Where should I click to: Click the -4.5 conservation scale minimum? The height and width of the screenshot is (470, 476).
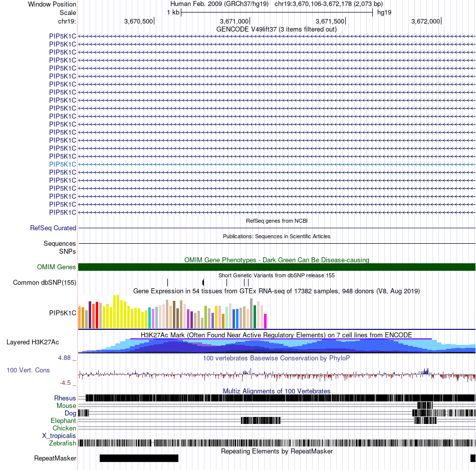65,383
